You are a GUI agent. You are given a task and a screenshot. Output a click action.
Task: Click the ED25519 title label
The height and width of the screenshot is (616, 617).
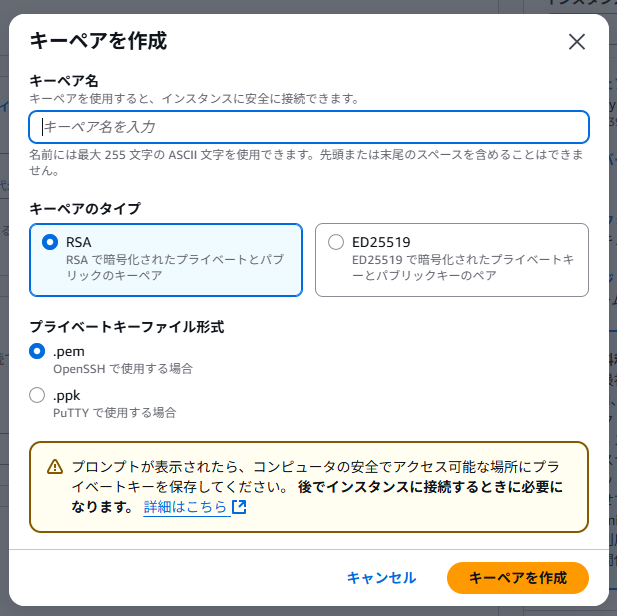(381, 242)
